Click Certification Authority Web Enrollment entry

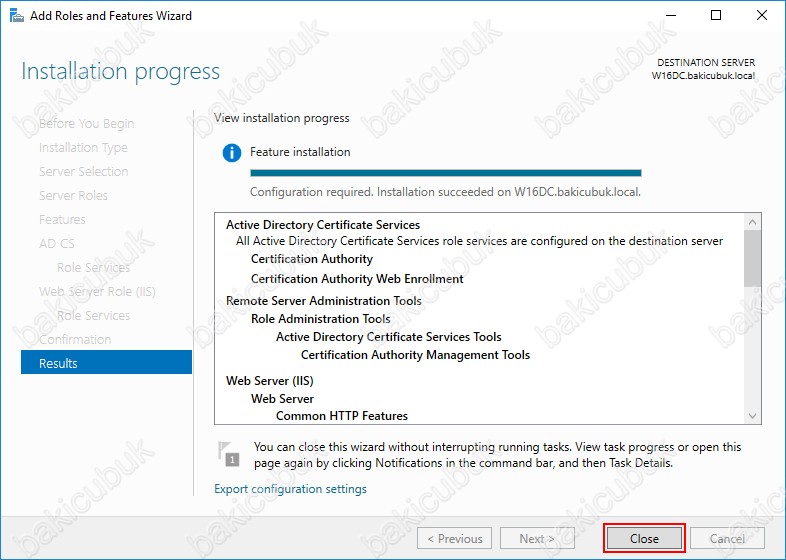[357, 279]
